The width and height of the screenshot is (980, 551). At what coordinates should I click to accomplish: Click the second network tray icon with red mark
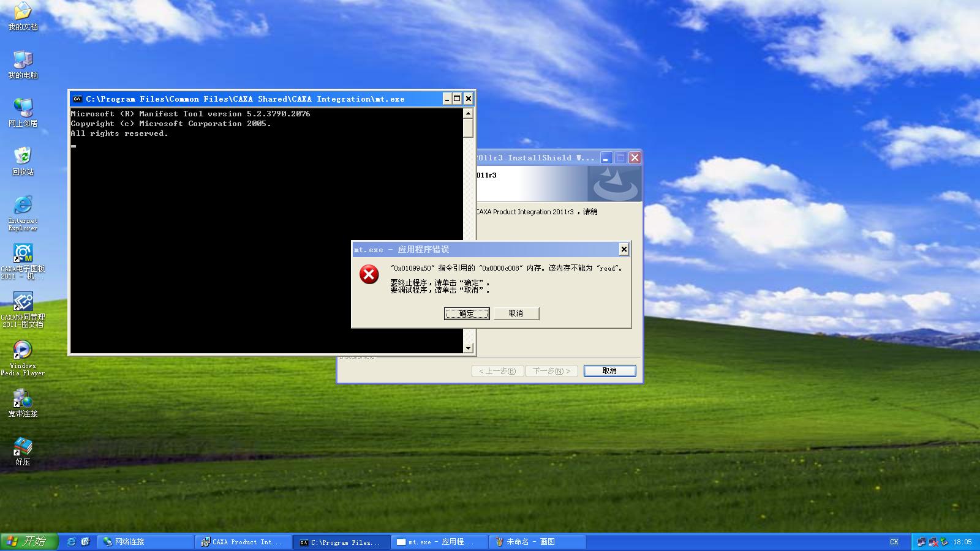933,542
